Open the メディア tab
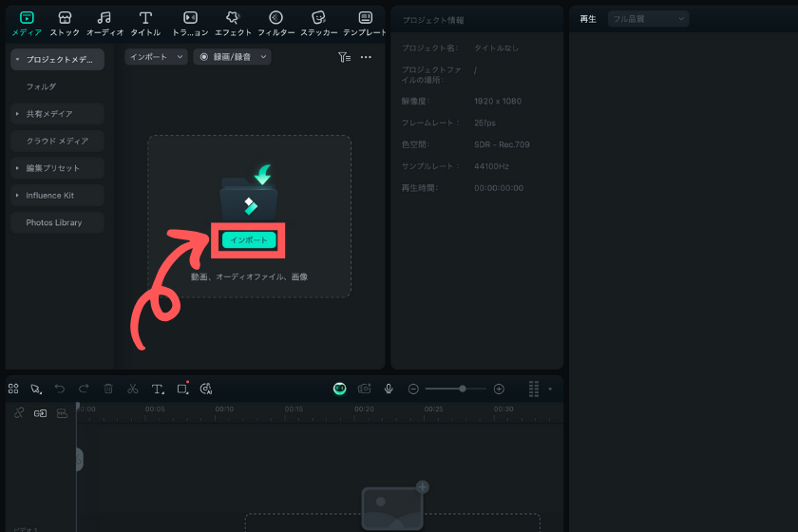The height and width of the screenshot is (532, 798). [27, 24]
